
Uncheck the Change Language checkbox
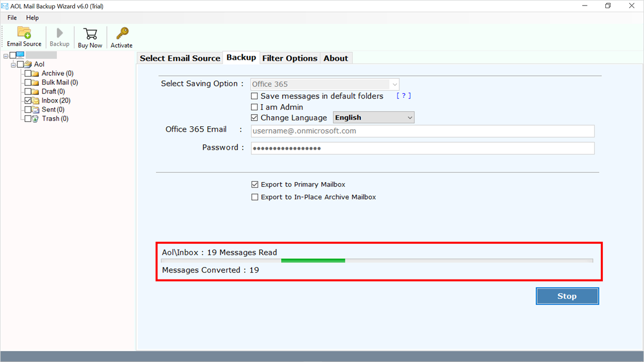(x=255, y=118)
